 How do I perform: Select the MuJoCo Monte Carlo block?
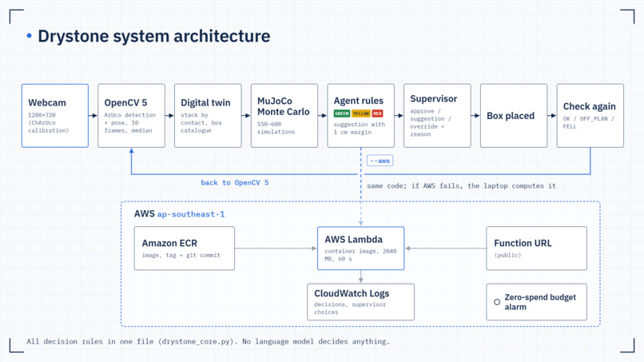(x=284, y=115)
